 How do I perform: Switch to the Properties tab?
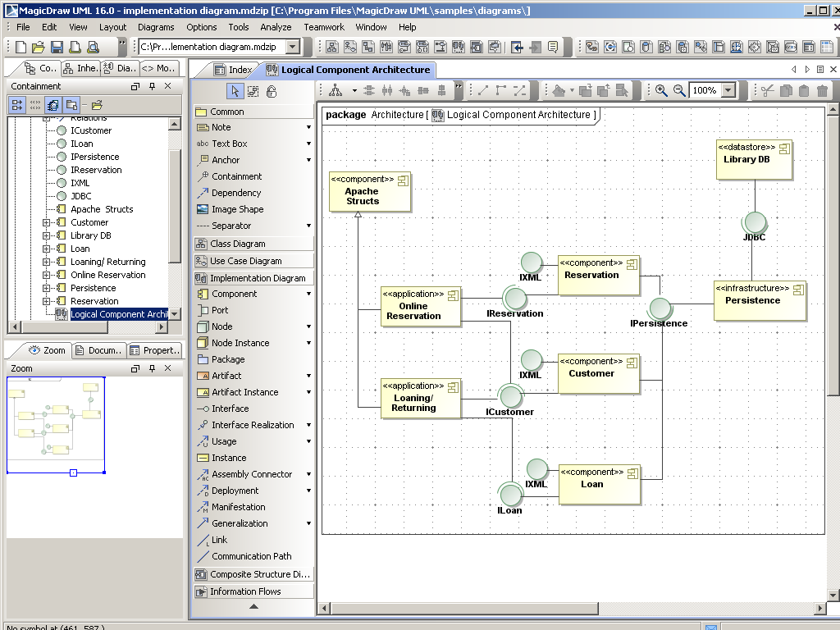pyautogui.click(x=154, y=350)
